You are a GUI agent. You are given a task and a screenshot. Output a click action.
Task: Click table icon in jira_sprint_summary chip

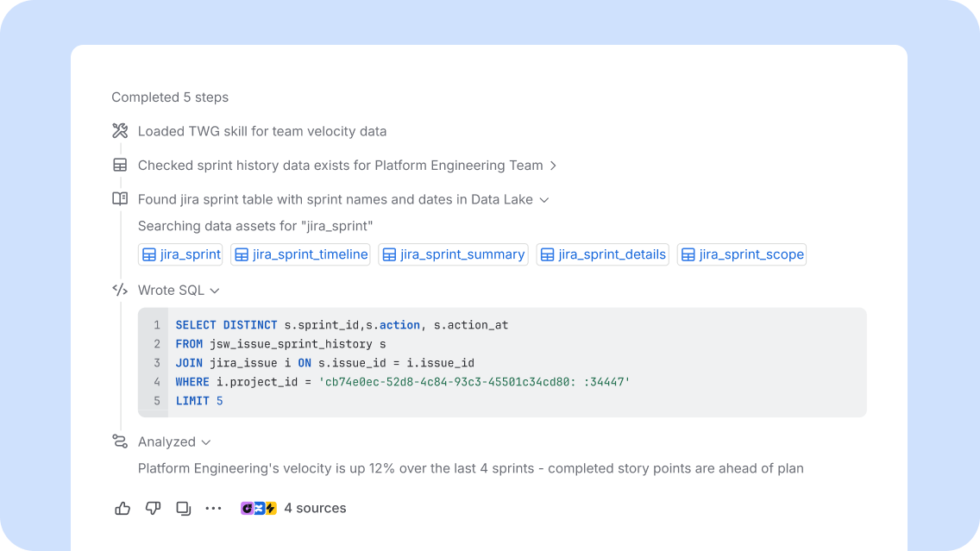[389, 255]
